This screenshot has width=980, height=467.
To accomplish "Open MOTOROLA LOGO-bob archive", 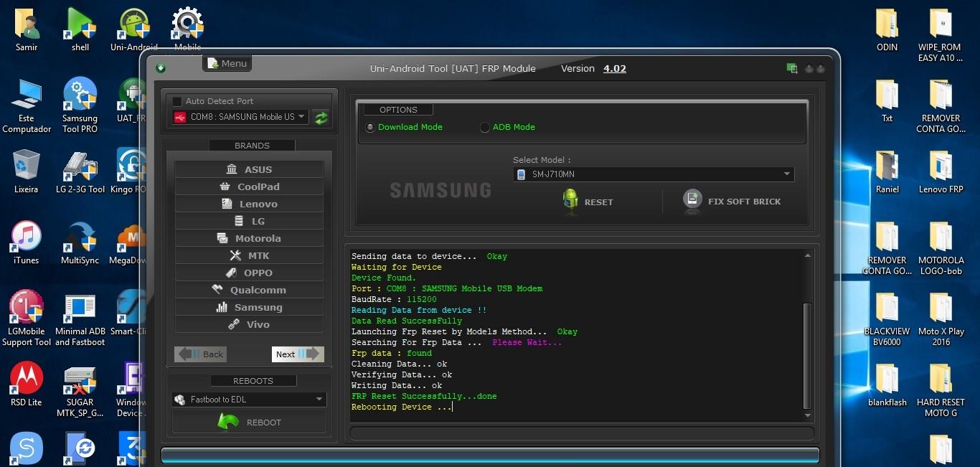I will click(941, 248).
